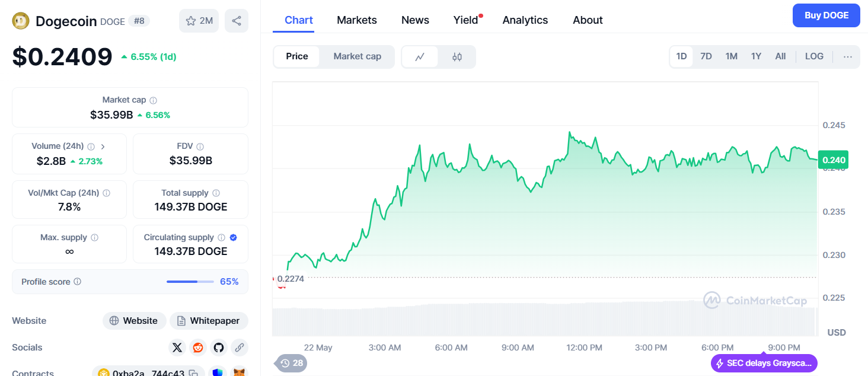Click the Market cap info icon
Image resolution: width=868 pixels, height=376 pixels.
(154, 101)
